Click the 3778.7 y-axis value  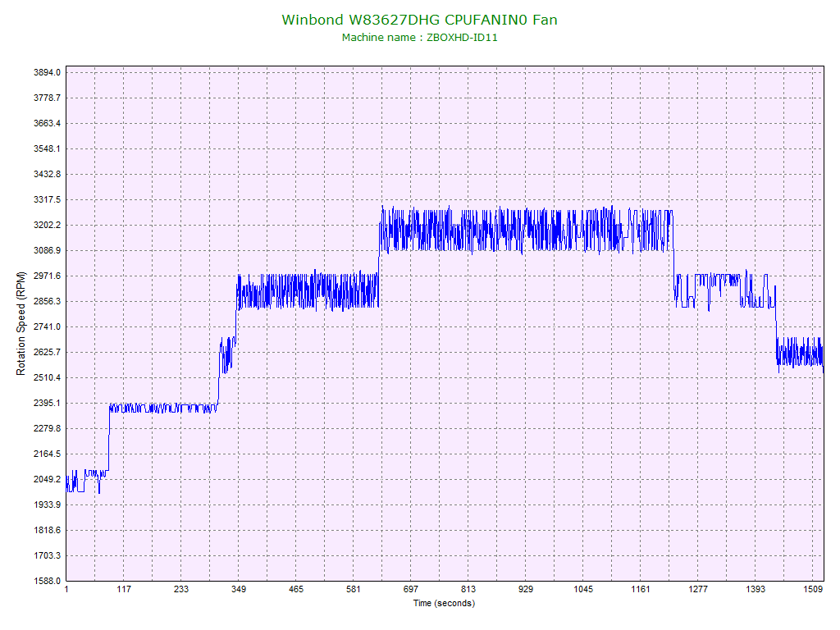47,98
